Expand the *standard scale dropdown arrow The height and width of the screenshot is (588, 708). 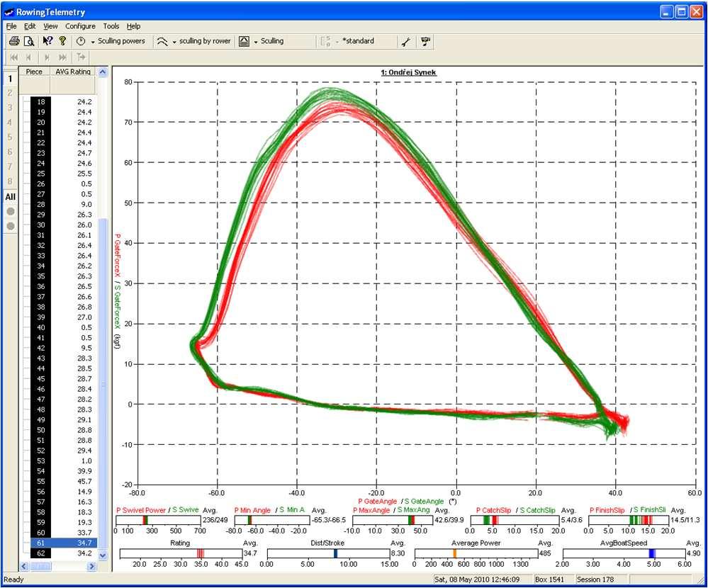click(x=337, y=42)
